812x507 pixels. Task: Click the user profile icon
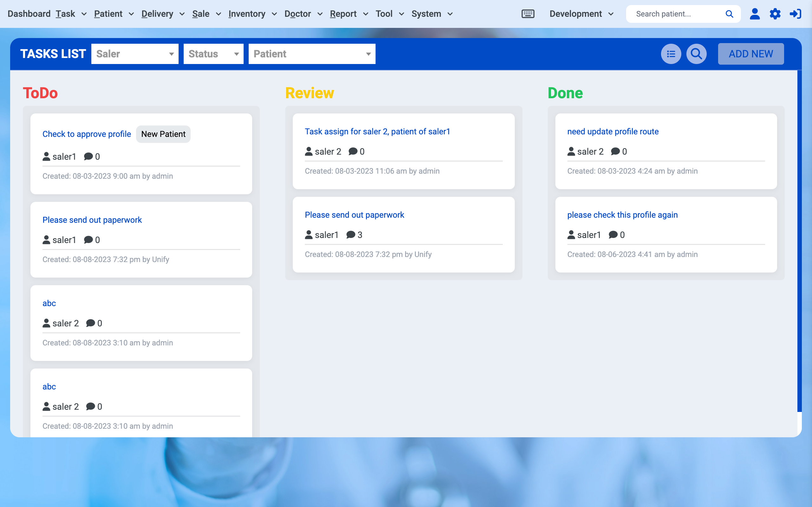coord(755,14)
